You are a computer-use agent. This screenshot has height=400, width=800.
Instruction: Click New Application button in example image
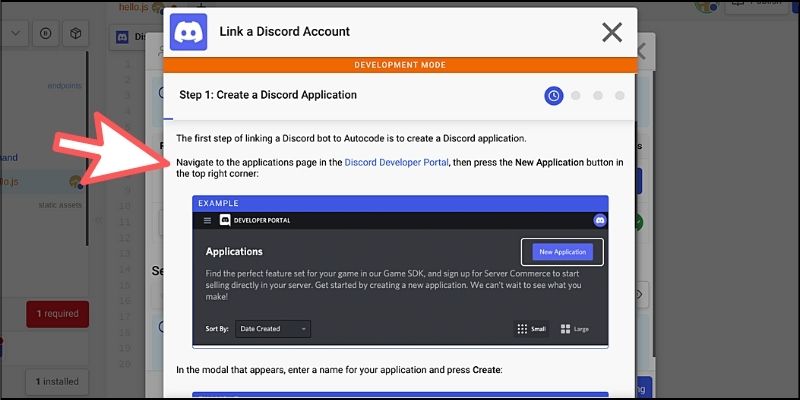point(562,252)
